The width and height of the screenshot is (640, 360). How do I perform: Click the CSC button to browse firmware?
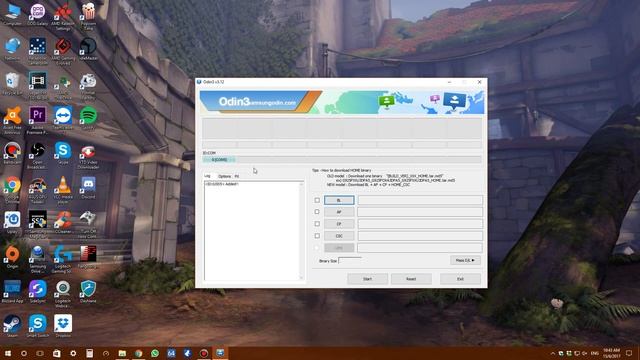[339, 236]
